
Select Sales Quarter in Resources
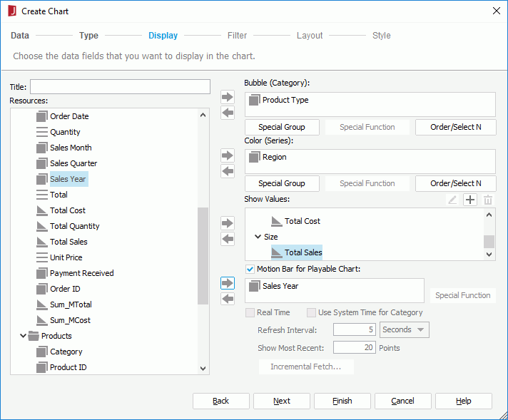(x=73, y=163)
